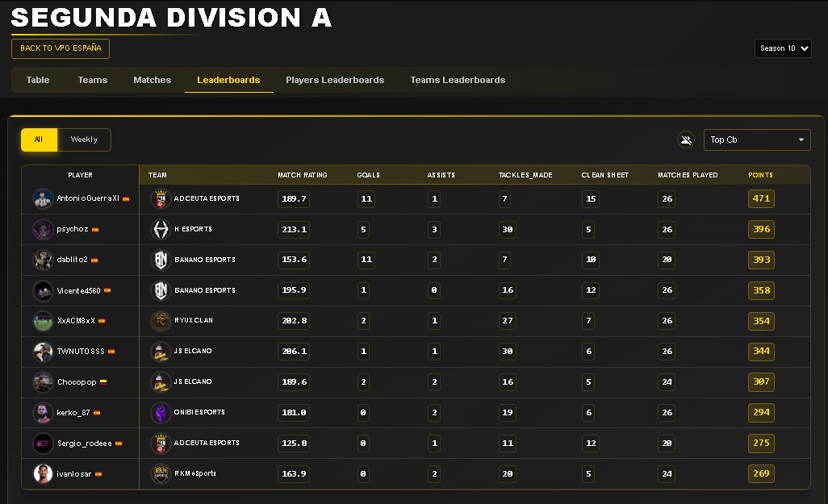Select the Leaderboards tab
Viewport: 828px width, 504px height.
(x=228, y=80)
